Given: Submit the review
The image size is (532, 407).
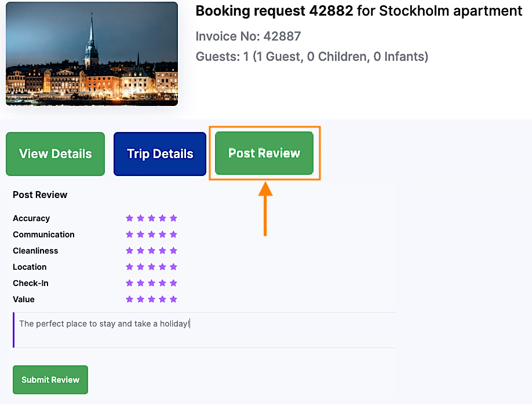Looking at the screenshot, I should tap(50, 380).
